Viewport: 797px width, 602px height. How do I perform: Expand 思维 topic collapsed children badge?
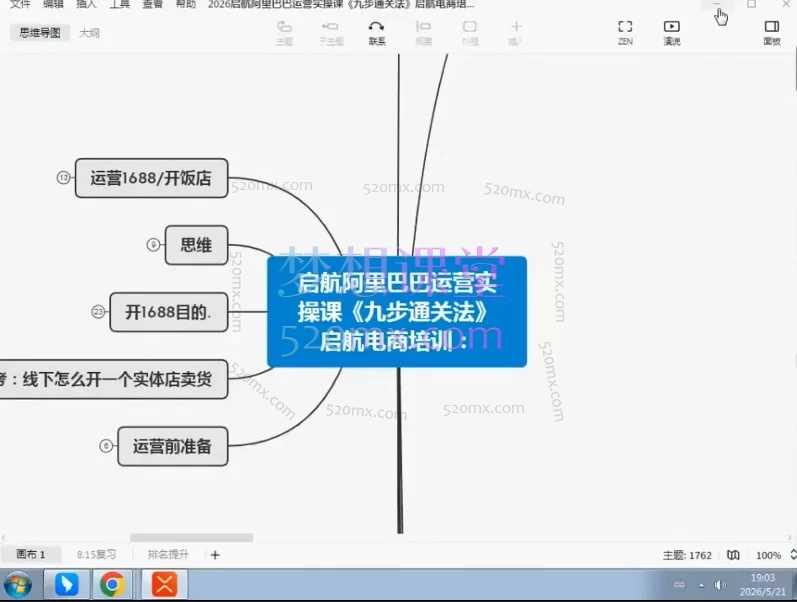154,245
